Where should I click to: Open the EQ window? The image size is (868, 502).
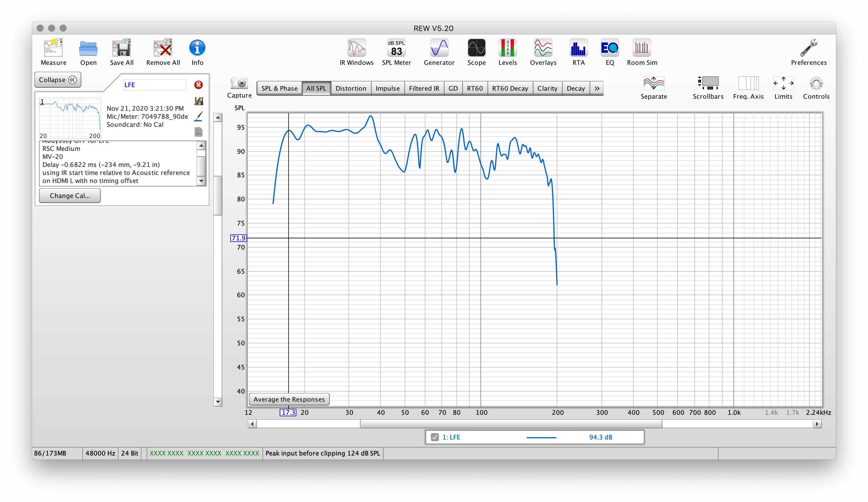tap(609, 48)
